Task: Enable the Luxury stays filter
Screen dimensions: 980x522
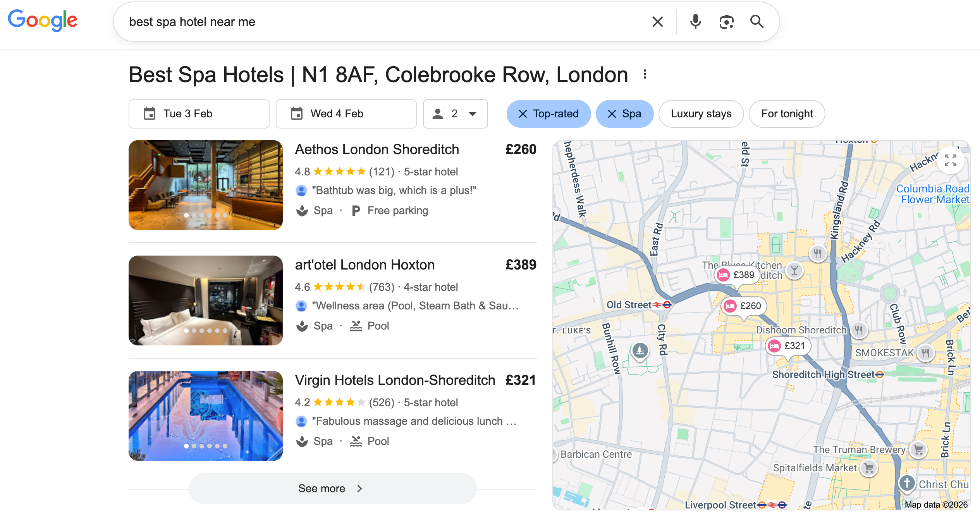Action: (x=701, y=114)
